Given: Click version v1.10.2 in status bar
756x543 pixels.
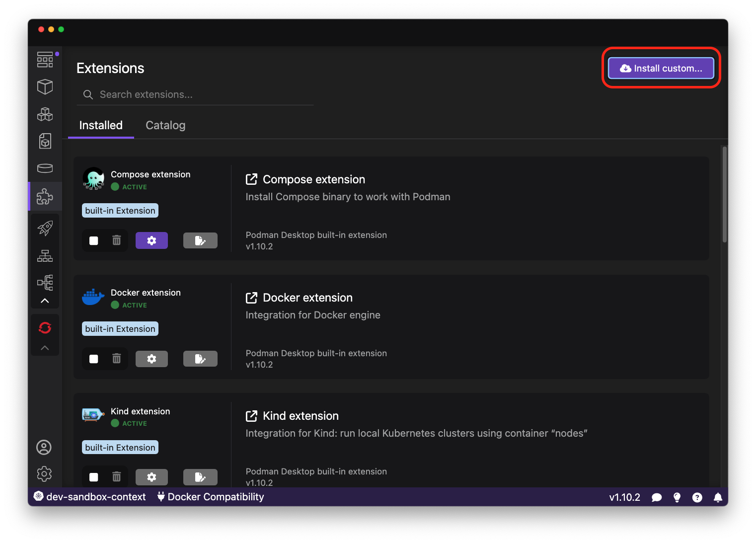Looking at the screenshot, I should (624, 497).
